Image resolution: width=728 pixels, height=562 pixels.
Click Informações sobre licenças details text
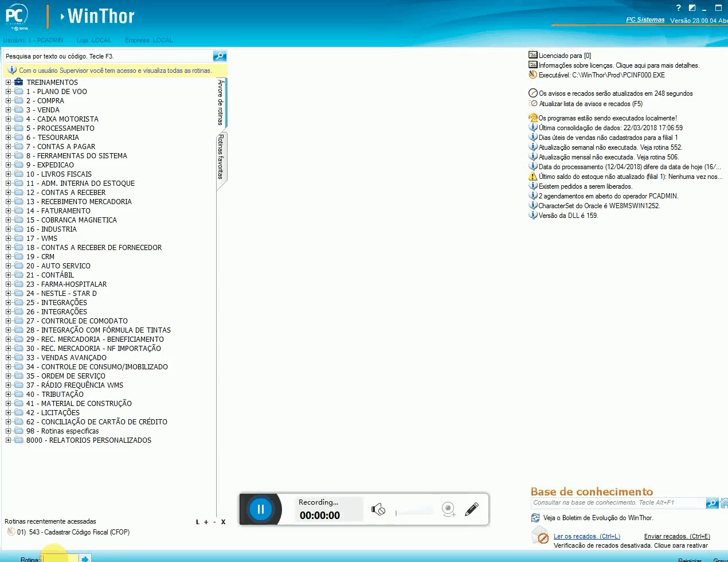tap(619, 65)
